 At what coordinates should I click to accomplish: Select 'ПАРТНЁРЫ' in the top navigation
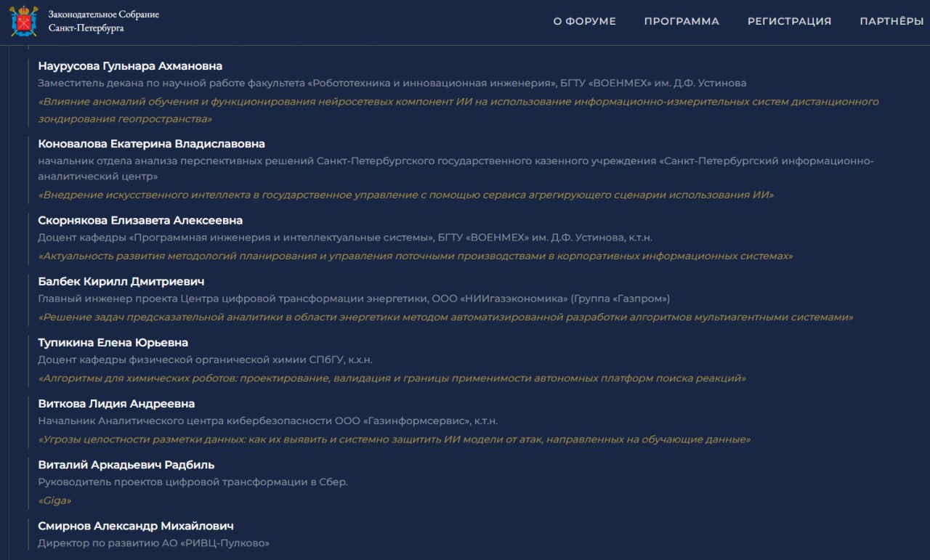(891, 21)
